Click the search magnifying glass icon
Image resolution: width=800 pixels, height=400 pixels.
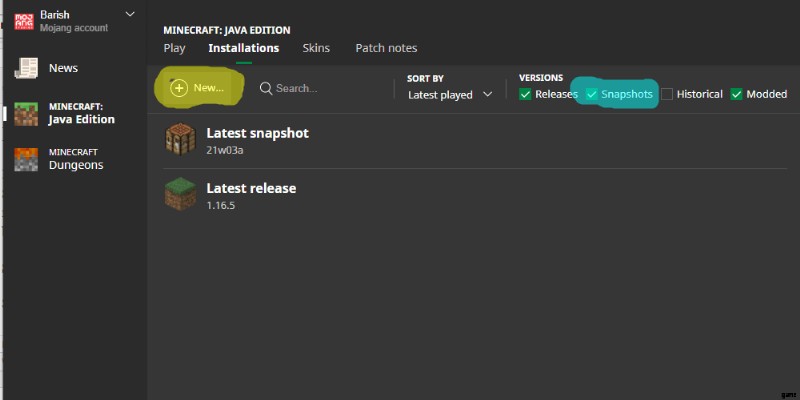pyautogui.click(x=266, y=88)
